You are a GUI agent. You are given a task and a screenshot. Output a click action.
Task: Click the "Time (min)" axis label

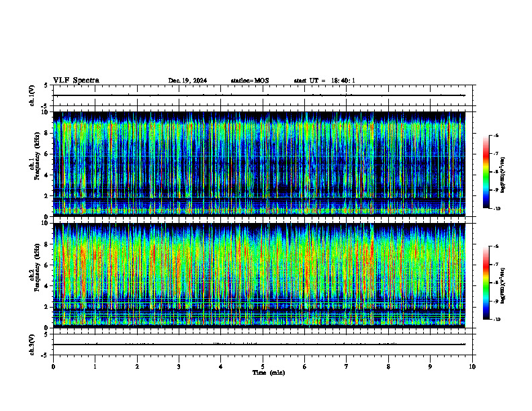click(x=269, y=373)
